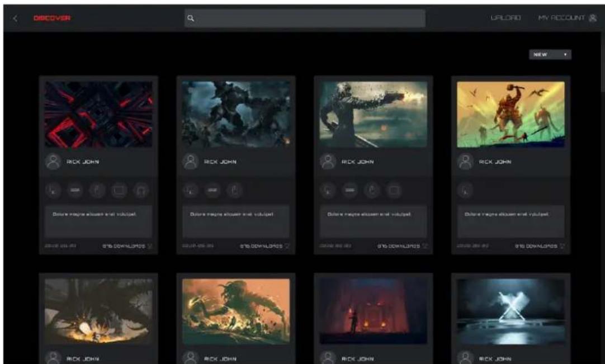Screen dimensions: 605x364
Task: Click the single device icon on hammer warrior card
Action: 465,190
